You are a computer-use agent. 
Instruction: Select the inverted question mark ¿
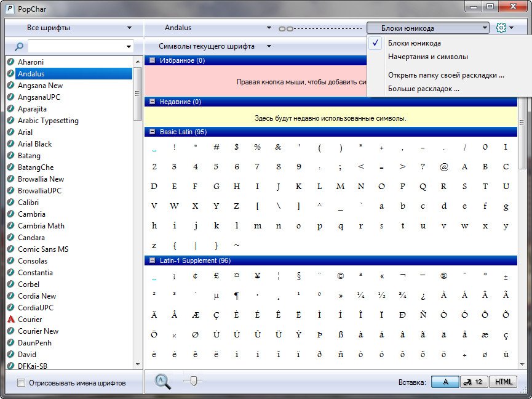(423, 296)
